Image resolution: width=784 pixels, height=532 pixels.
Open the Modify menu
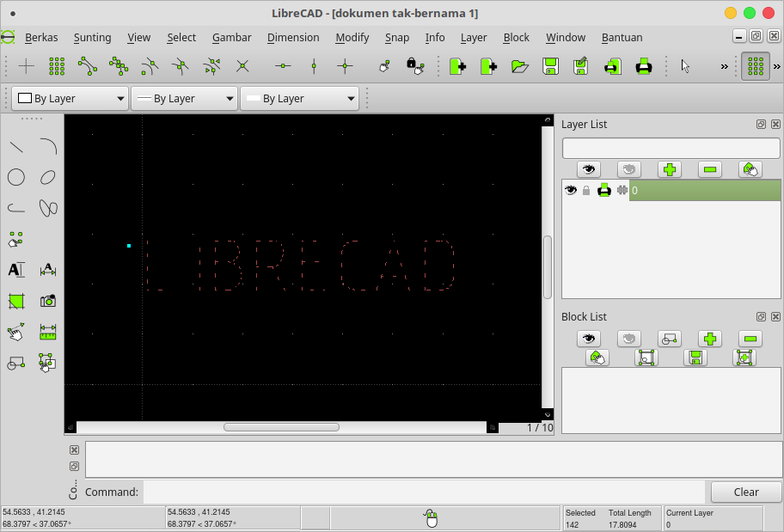pos(352,38)
